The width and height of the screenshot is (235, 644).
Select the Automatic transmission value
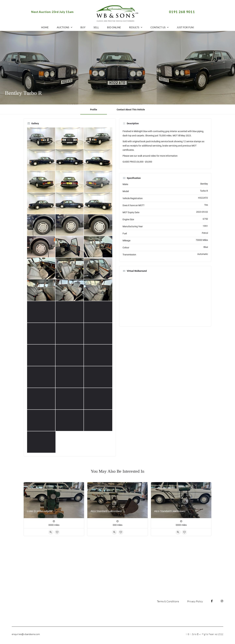point(203,254)
